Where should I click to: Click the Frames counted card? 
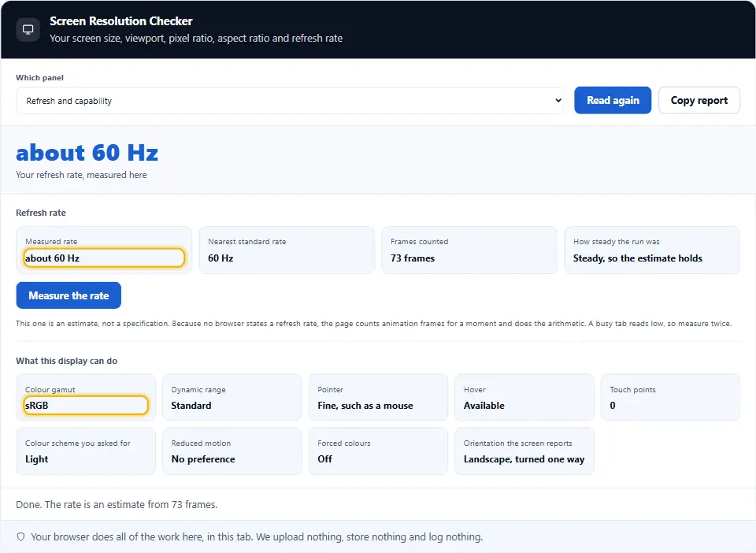(469, 251)
